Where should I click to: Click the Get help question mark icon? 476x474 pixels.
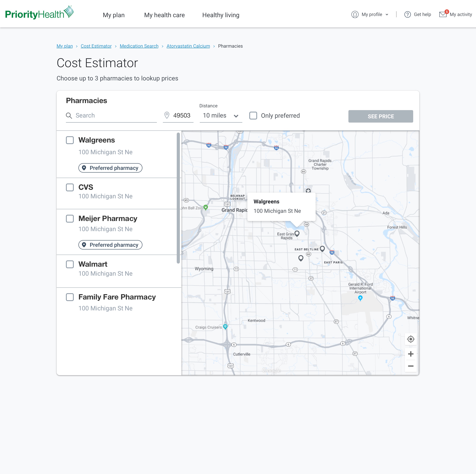pos(408,15)
